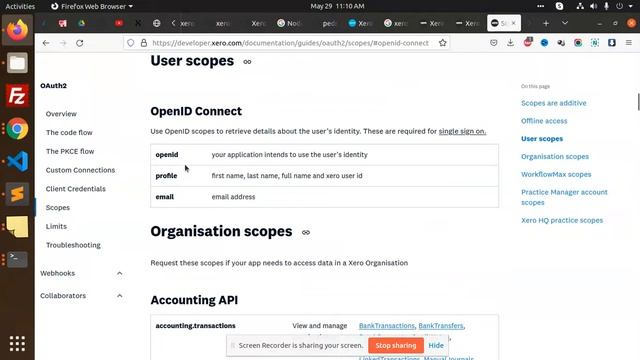This screenshot has height=360, width=640.
Task: Open FileZilla from the dock
Action: tap(17, 96)
